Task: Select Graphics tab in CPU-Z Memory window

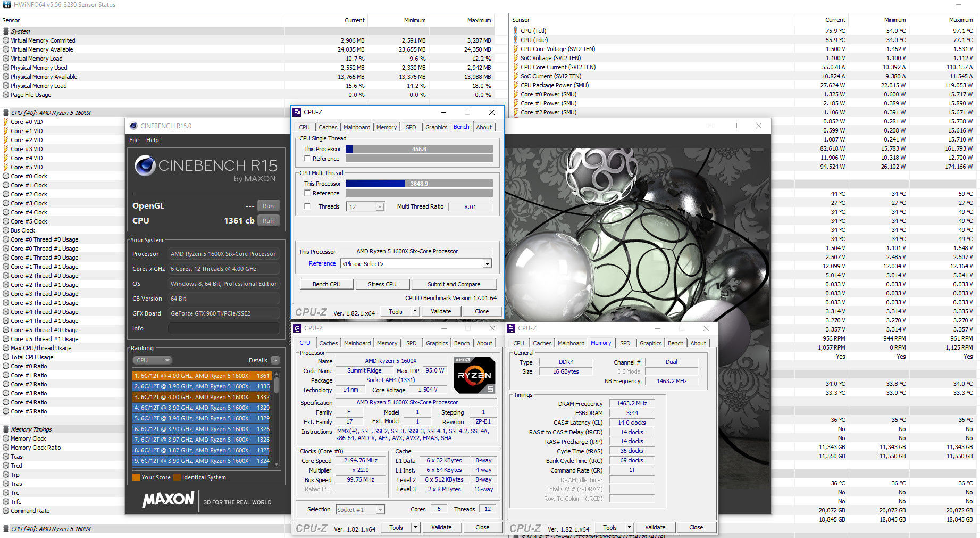Action: pos(651,343)
